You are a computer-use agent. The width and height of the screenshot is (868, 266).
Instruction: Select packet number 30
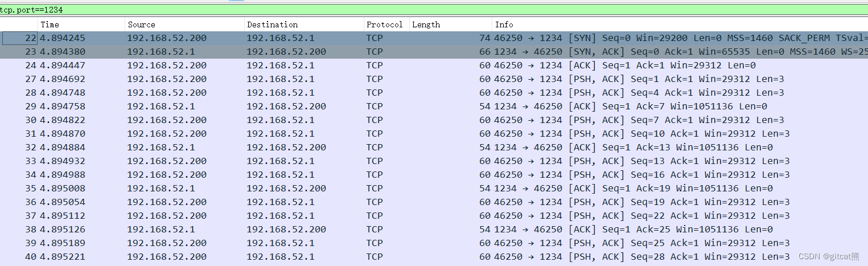434,120
